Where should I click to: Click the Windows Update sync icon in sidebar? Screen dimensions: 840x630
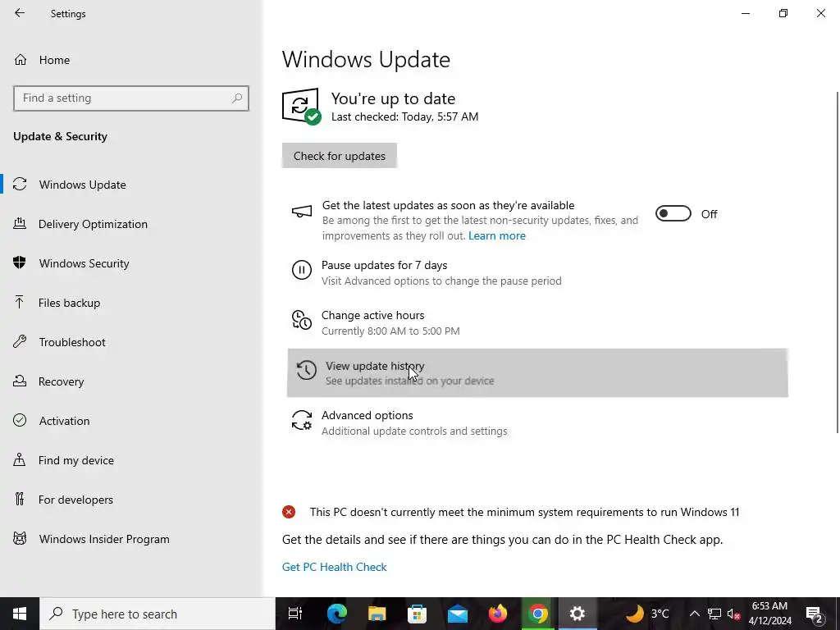pyautogui.click(x=20, y=185)
